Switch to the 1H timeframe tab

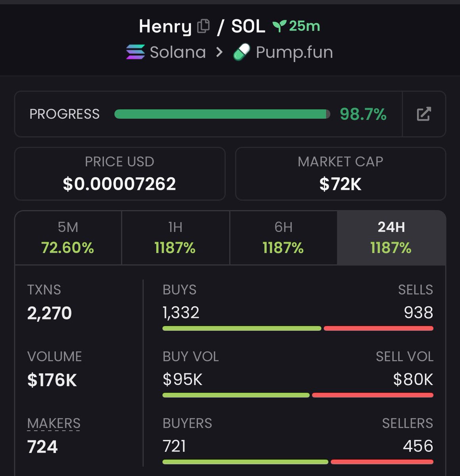point(175,238)
